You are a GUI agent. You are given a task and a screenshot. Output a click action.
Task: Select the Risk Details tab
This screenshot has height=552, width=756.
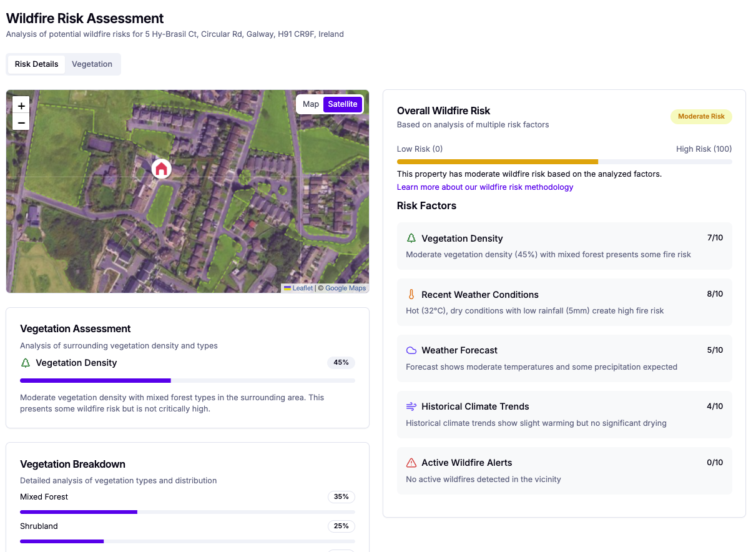pyautogui.click(x=36, y=64)
